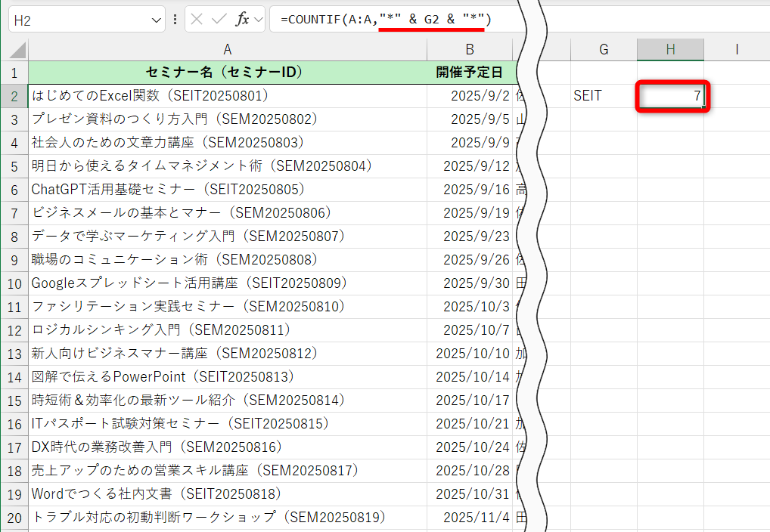Select all cells using the corner triangle

17,47
